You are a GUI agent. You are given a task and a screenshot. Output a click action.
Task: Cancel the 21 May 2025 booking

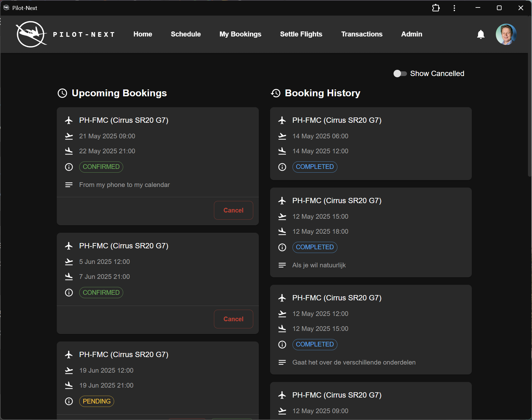point(233,210)
